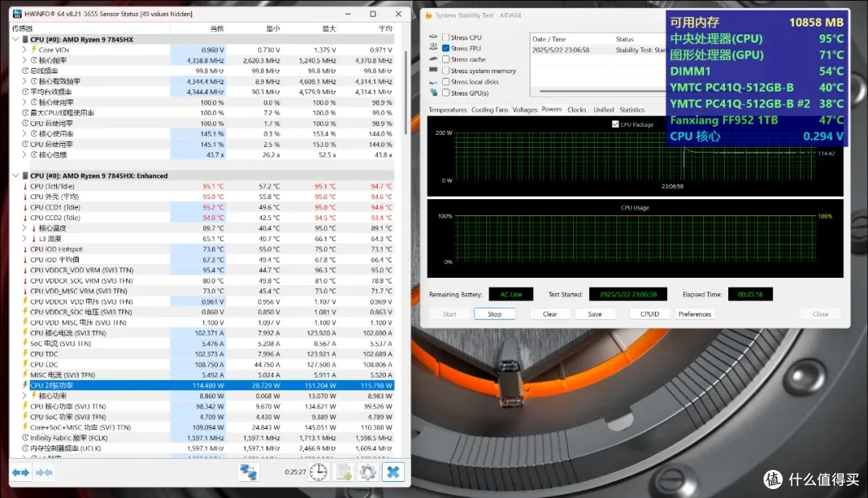Toggle the CPU Package graph checkbox
This screenshot has width=868, height=498.
(x=615, y=124)
